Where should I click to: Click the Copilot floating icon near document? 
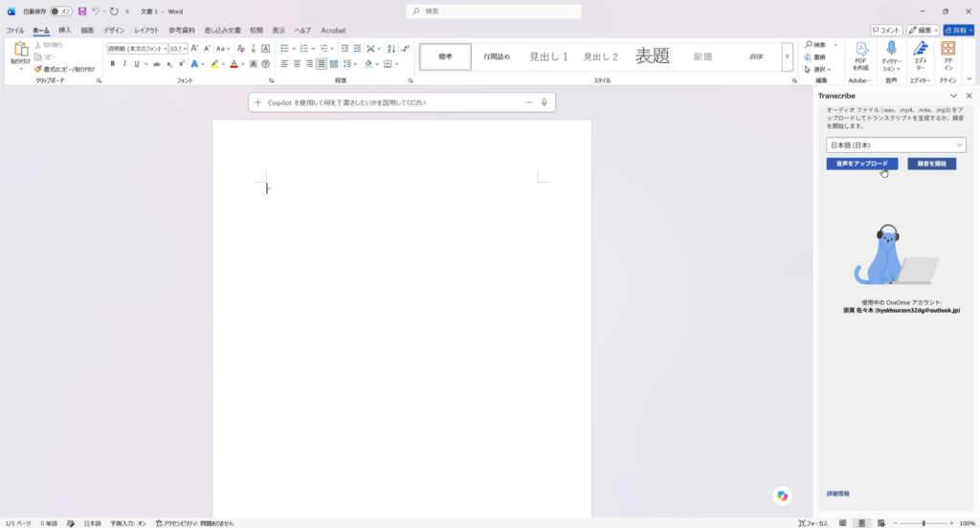click(x=782, y=495)
